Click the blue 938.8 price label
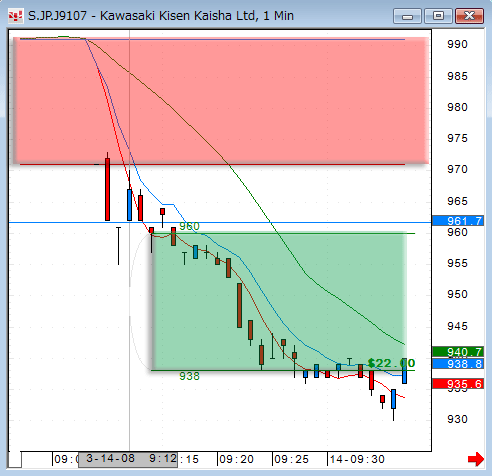The height and width of the screenshot is (476, 492). (x=458, y=364)
